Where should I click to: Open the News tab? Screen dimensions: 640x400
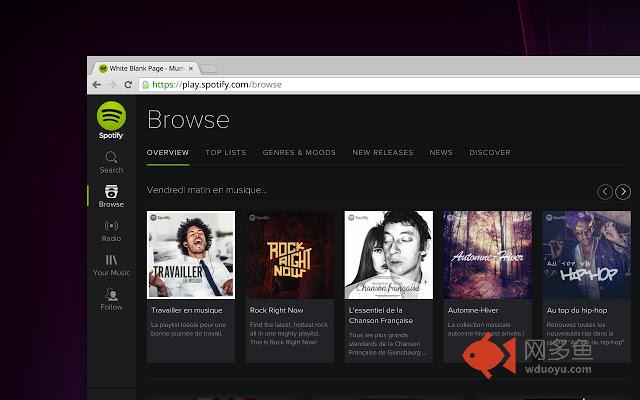click(x=441, y=153)
